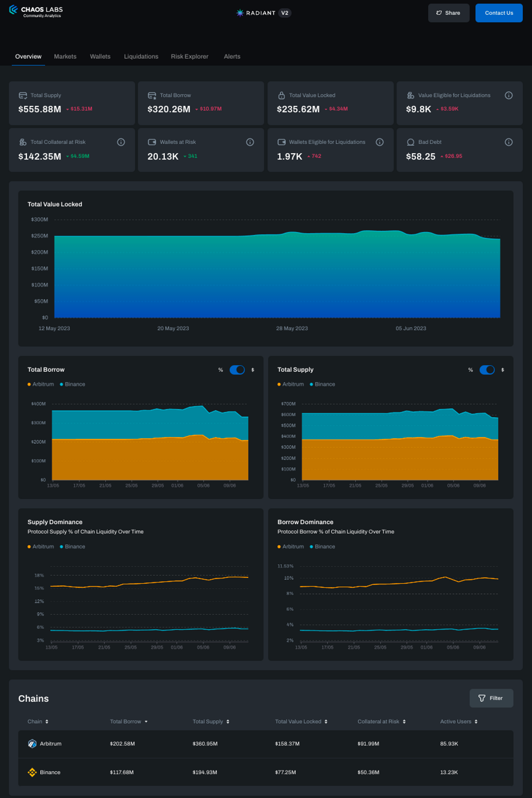Open the Risk Explorer tab
Screen dimensions: 532x798
[189, 56]
